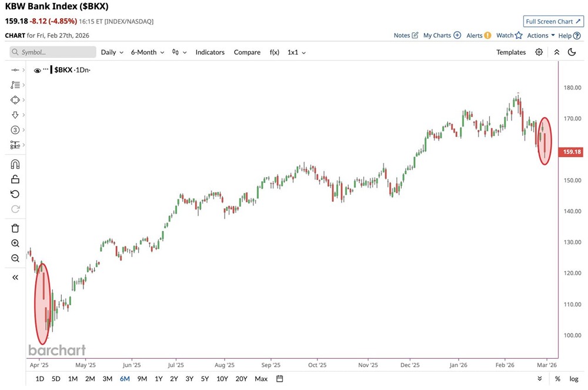The image size is (588, 390).
Task: Zoom out with the magnifier minus icon
Action: coord(15,258)
